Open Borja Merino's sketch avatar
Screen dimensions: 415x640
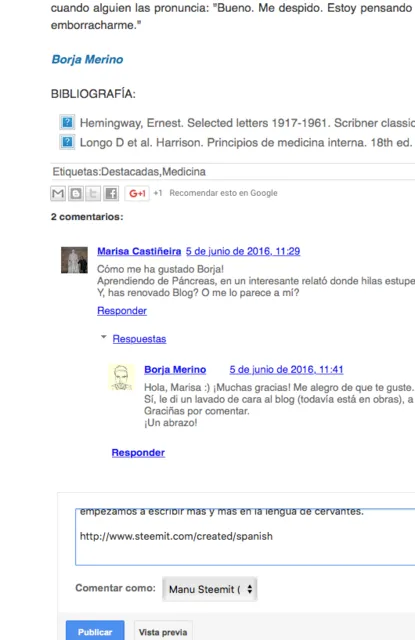[x=121, y=377]
